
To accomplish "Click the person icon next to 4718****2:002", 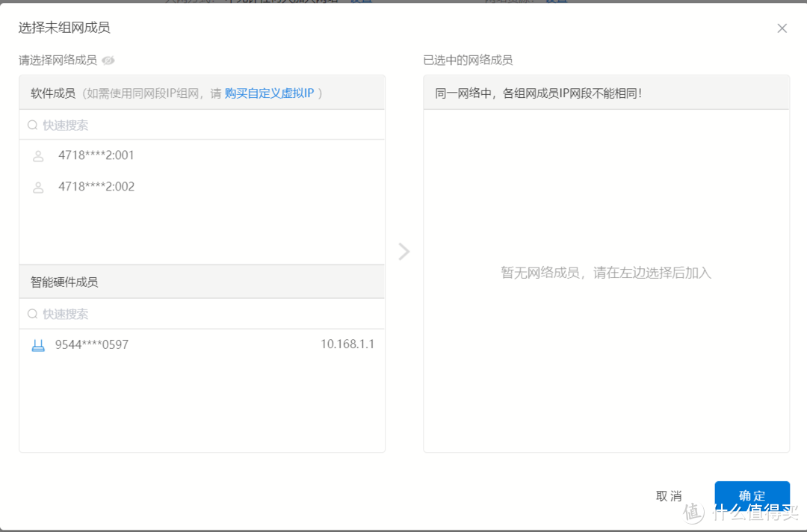I will coord(38,187).
